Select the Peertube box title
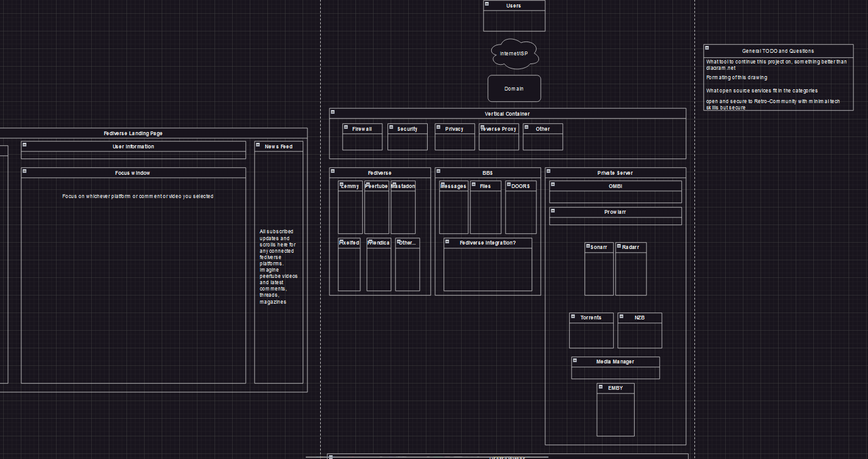The image size is (868, 459). click(x=377, y=187)
